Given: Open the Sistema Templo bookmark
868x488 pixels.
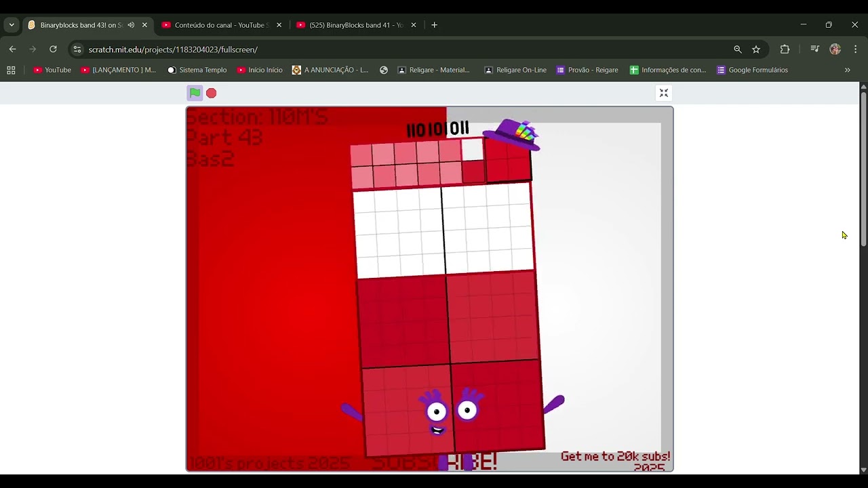Looking at the screenshot, I should [197, 70].
